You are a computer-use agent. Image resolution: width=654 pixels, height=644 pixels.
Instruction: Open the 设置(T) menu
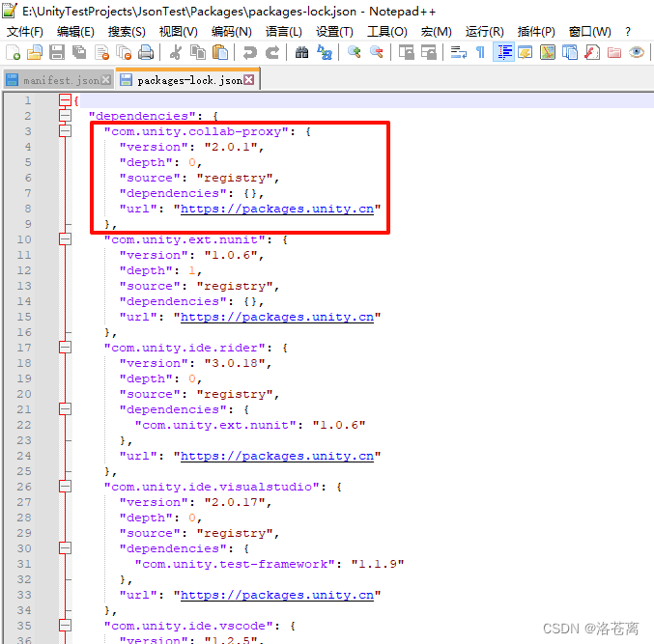click(x=334, y=32)
